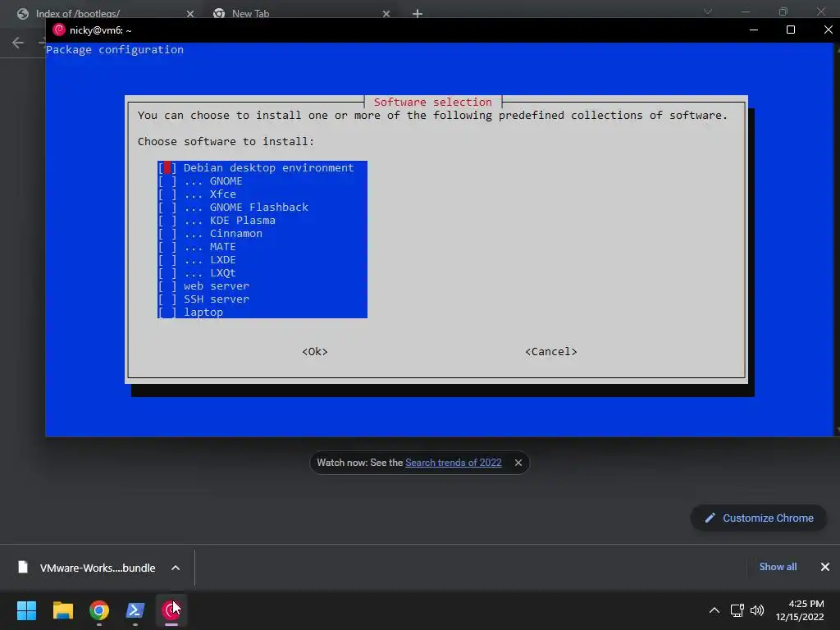Tick the Xfce checkbox

pyautogui.click(x=167, y=194)
